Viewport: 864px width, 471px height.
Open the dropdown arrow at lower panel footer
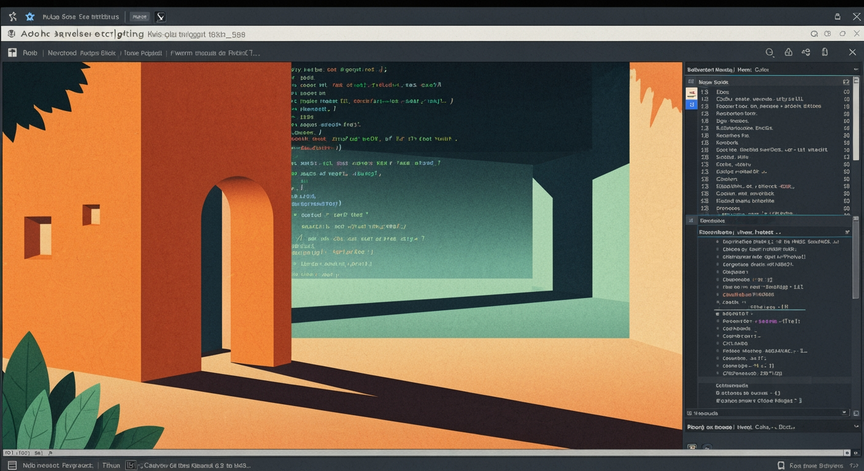pos(844,413)
